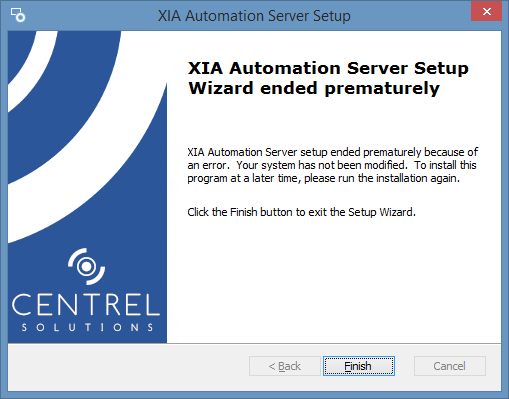Click the Centrel circular target logo emblem
This screenshot has width=509, height=399.
[x=87, y=266]
